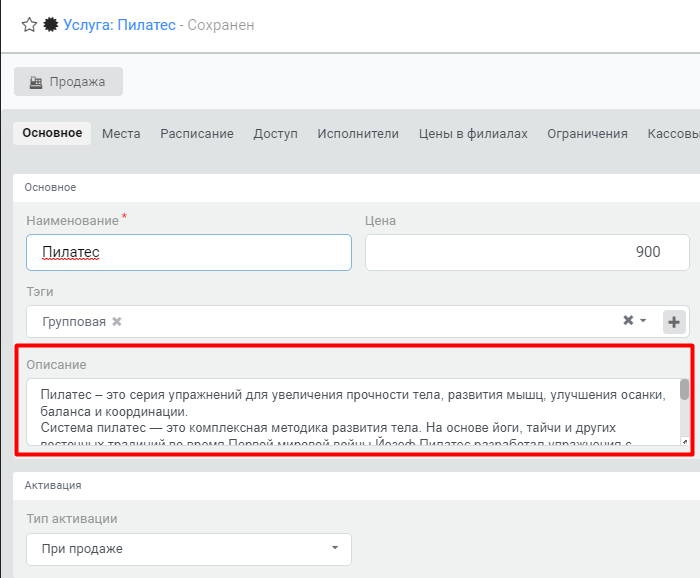Click the resize grip of the Описание textarea
This screenshot has width=700, height=578.
(684, 441)
